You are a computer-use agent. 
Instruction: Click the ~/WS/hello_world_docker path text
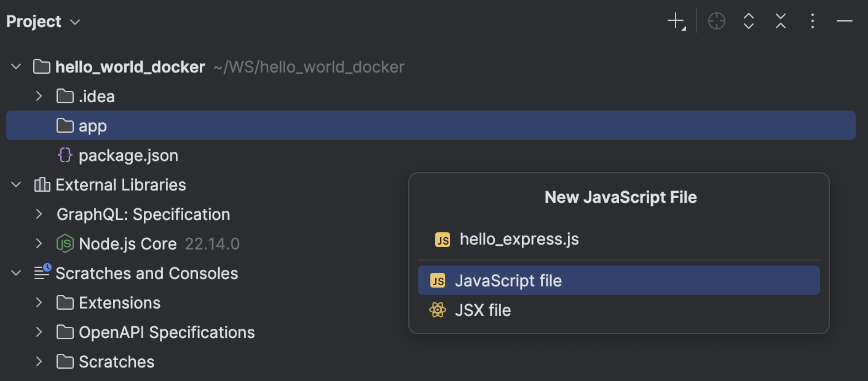pyautogui.click(x=309, y=67)
